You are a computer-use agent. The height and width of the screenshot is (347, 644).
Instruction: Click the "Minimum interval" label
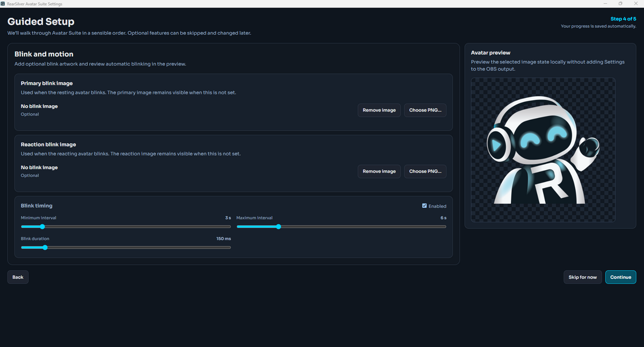coord(39,218)
